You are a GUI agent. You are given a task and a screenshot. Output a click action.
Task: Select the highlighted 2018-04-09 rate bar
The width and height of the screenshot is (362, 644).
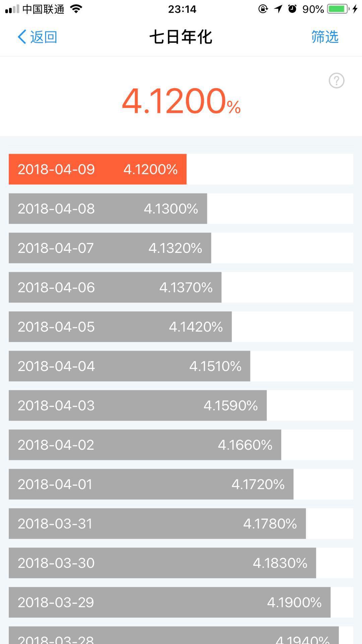tap(98, 169)
